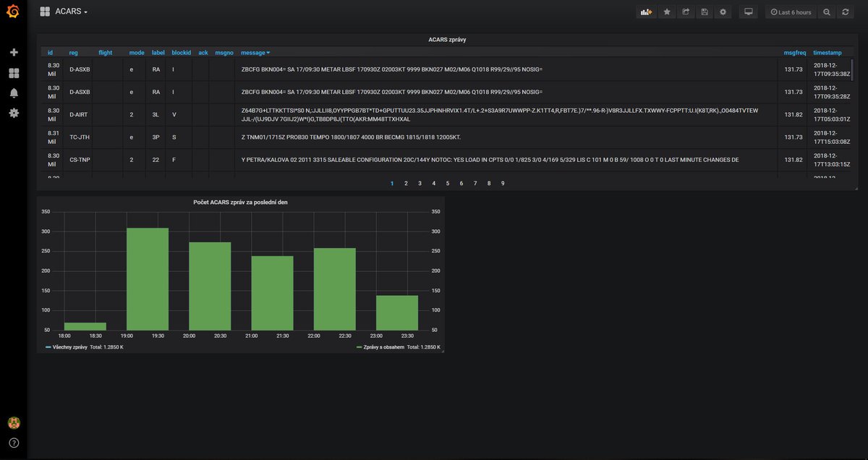Open the Last 6 hours time picker
The image size is (868, 460).
791,12
